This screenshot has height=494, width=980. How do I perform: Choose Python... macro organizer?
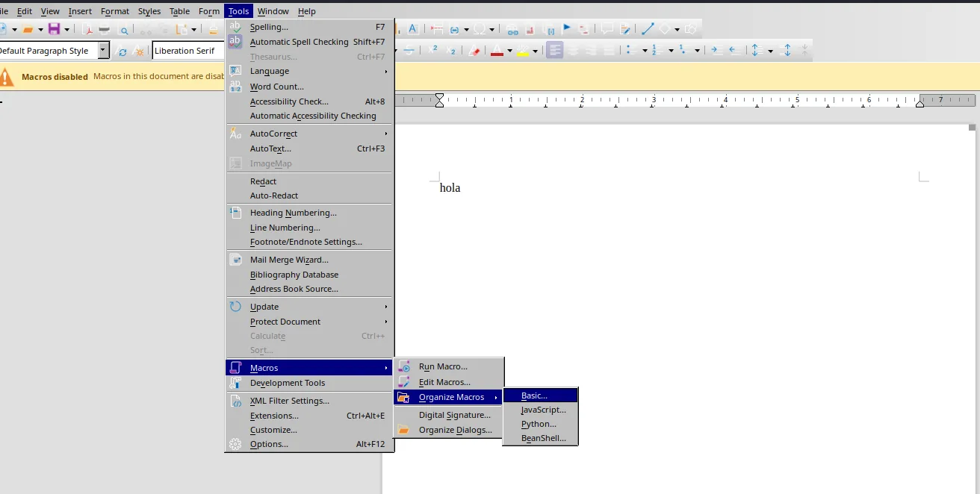click(541, 424)
